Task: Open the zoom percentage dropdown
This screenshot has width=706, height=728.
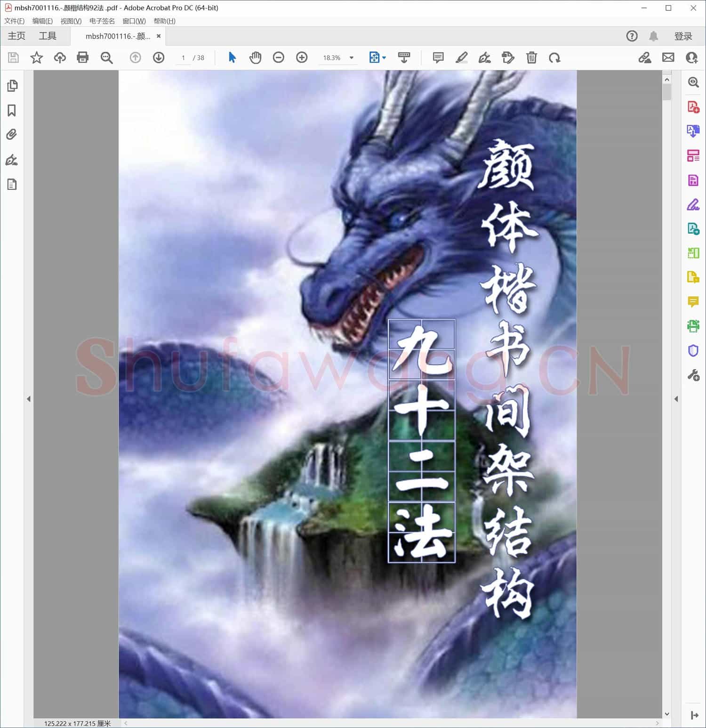Action: tap(351, 57)
